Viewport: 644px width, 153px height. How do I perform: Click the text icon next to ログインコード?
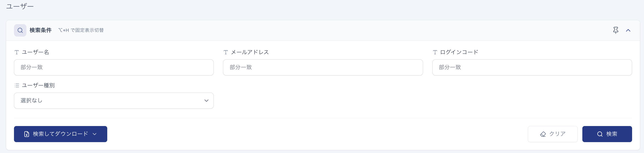click(435, 52)
